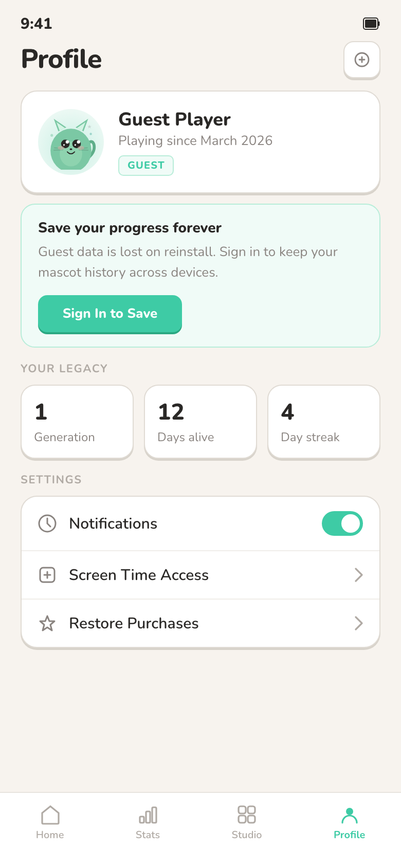Click the Restore Purchases label text
401x868 pixels.
pos(134,623)
